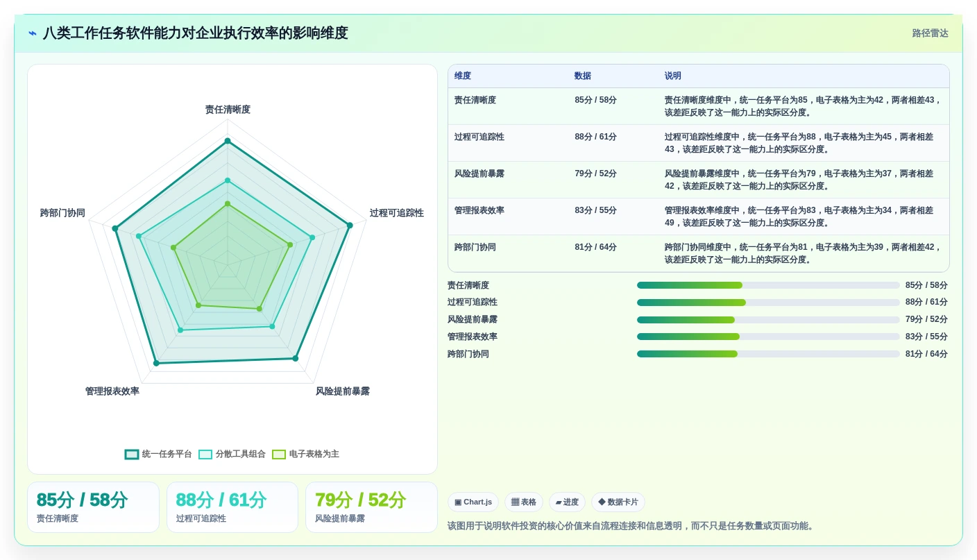977x560 pixels.
Task: Click the 数据卡片 tag chip
Action: (618, 502)
